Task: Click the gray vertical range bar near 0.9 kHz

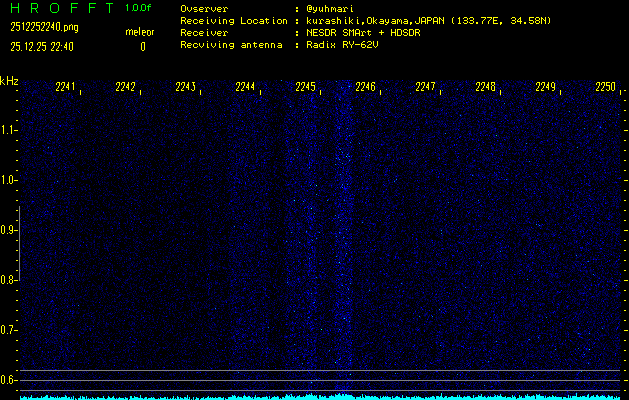Action: click(19, 243)
